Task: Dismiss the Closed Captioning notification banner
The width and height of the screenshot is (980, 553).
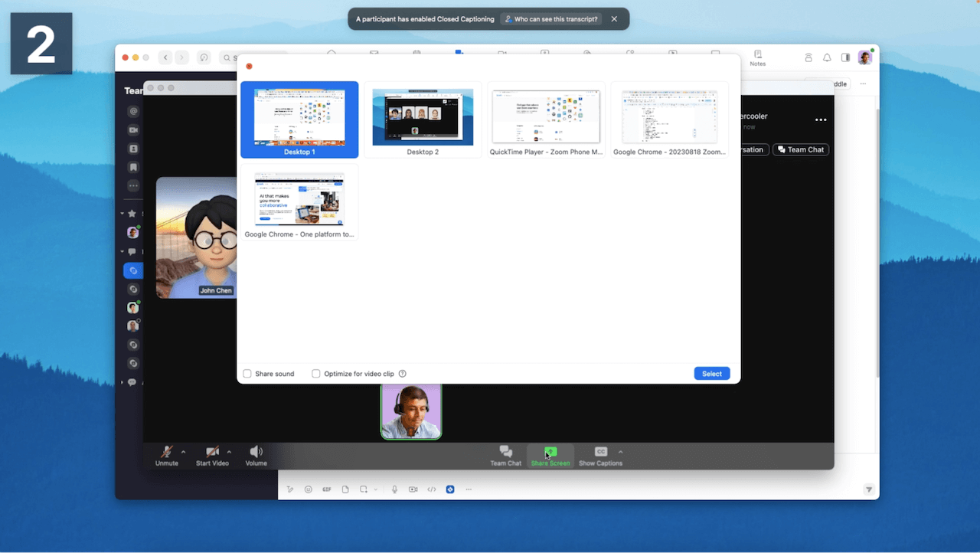Action: [614, 18]
